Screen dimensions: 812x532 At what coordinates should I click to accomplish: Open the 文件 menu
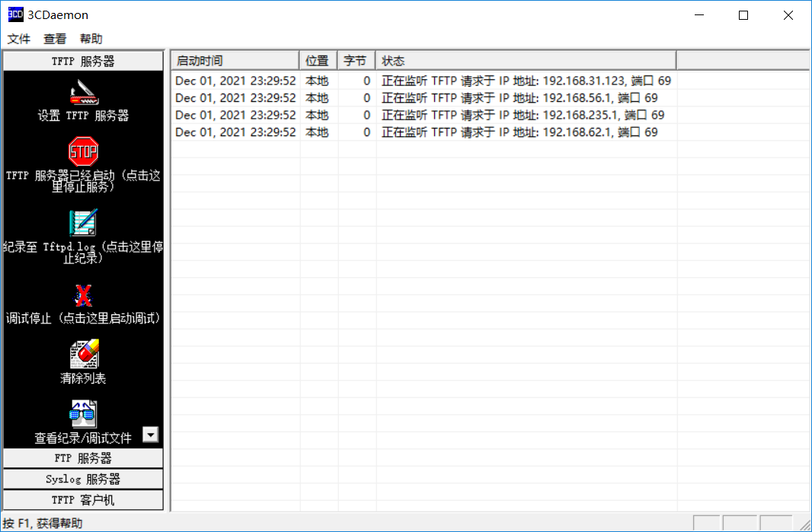point(18,39)
